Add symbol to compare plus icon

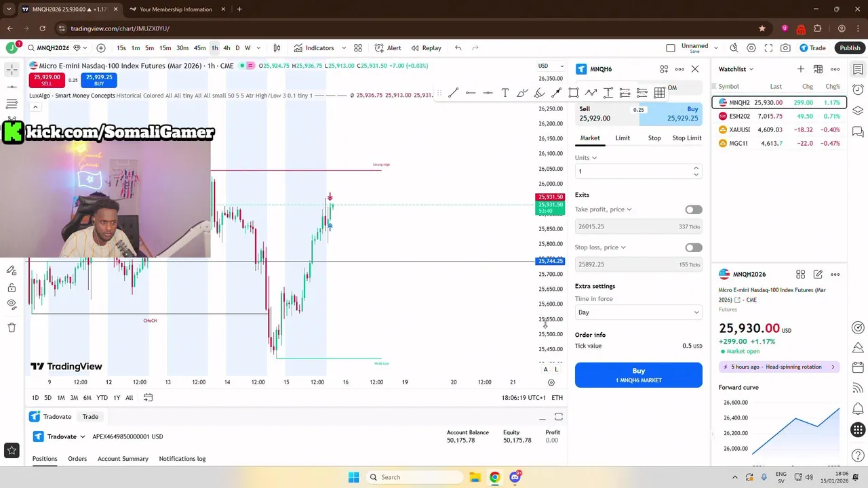(x=101, y=48)
